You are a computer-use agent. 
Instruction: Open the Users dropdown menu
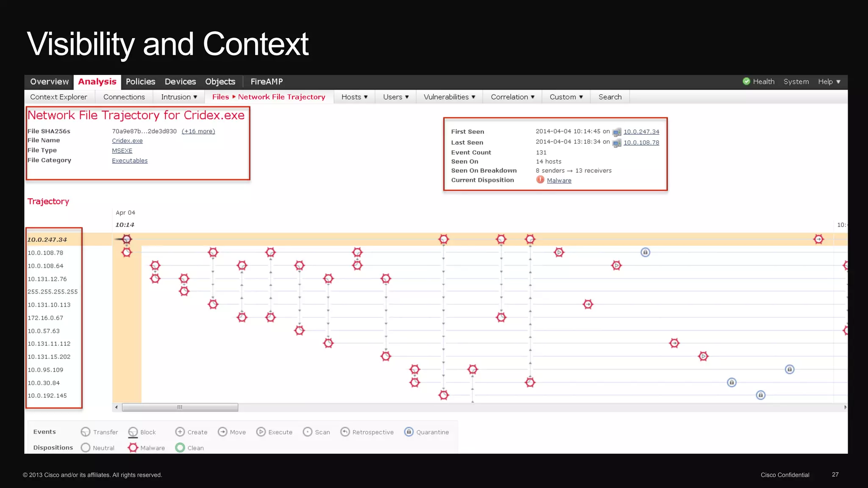(396, 97)
